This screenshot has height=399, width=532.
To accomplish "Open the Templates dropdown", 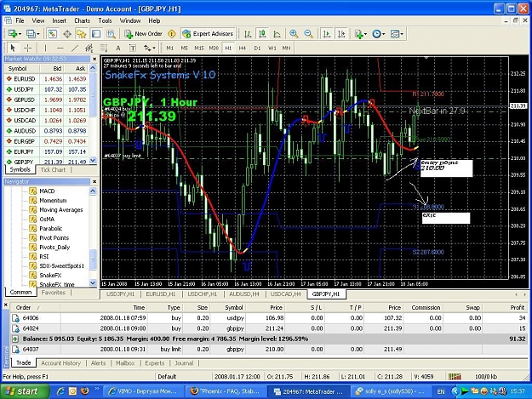I will click(397, 34).
